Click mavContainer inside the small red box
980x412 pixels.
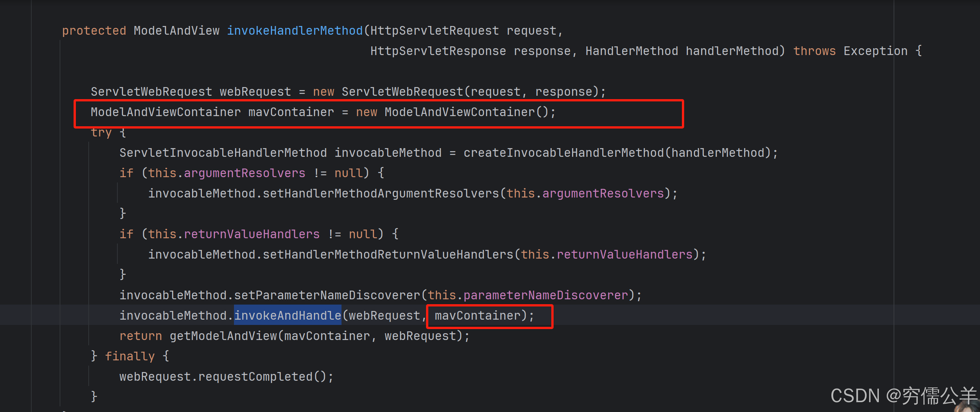(x=477, y=316)
